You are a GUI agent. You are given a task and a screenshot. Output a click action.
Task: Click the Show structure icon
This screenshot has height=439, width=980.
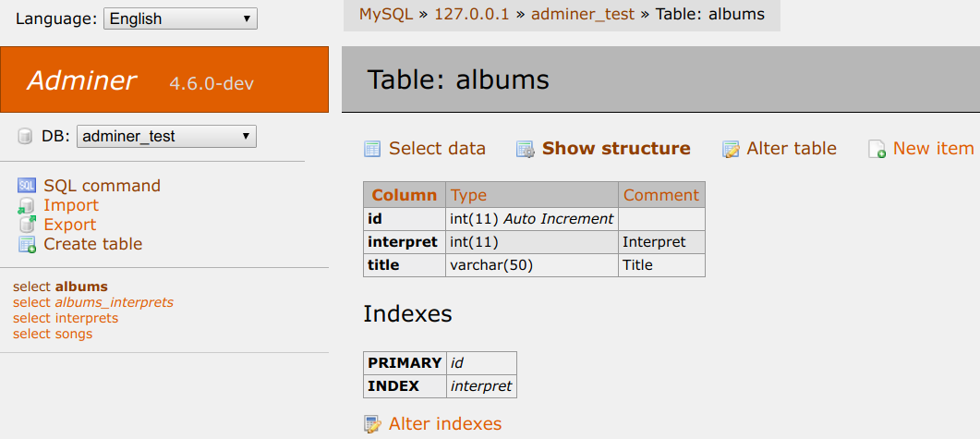tap(526, 149)
